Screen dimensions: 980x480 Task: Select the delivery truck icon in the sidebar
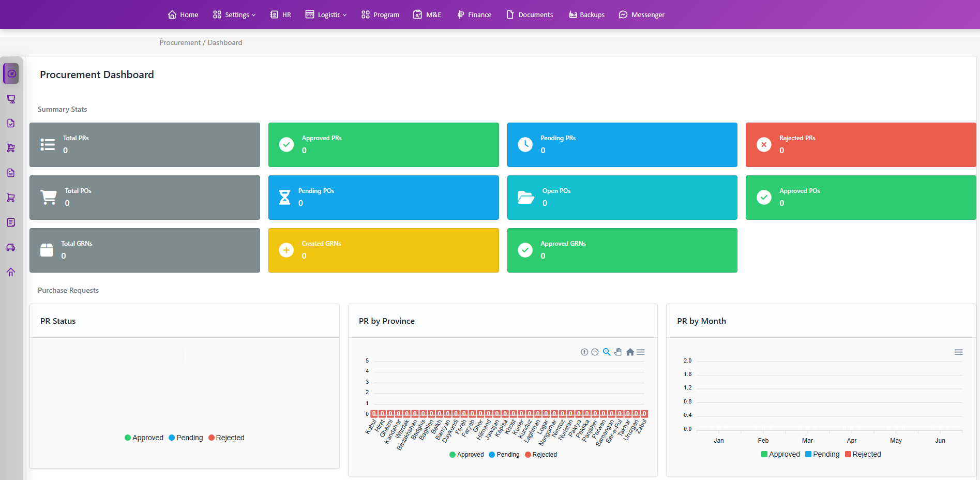11,247
